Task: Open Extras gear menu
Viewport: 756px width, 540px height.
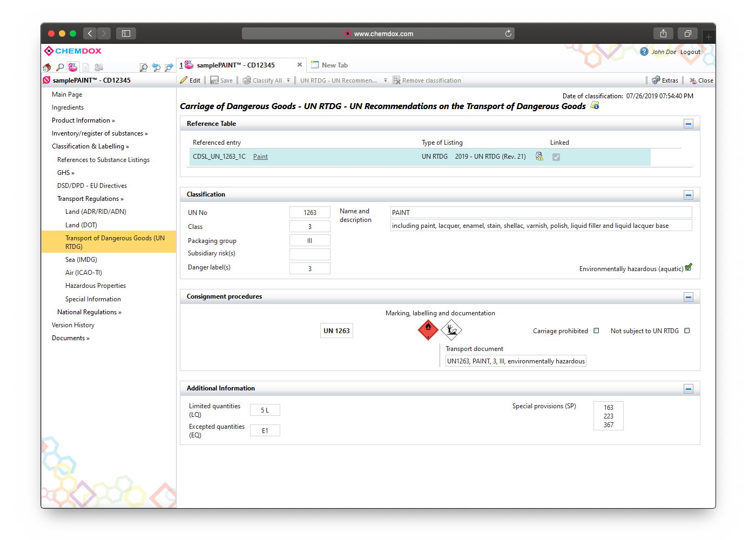Action: click(665, 80)
